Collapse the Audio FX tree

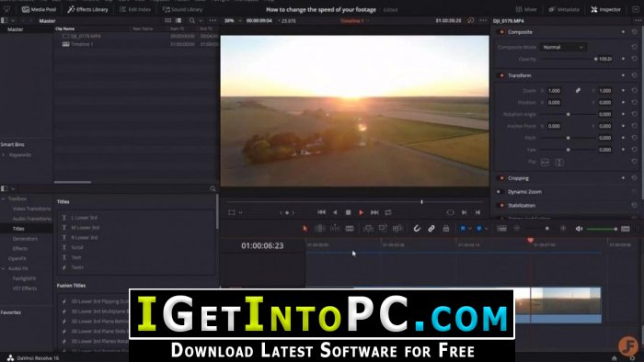click(x=4, y=268)
